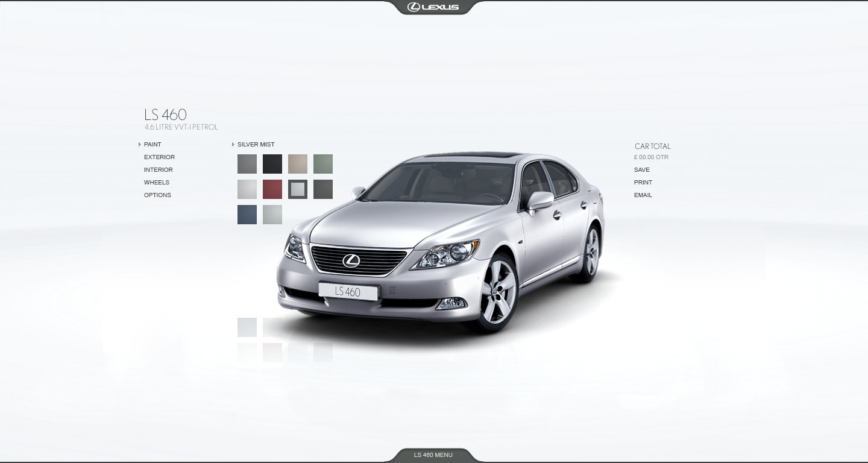Screen dimensions: 868x463
Task: Go to the OPTIONS category
Action: [x=157, y=195]
